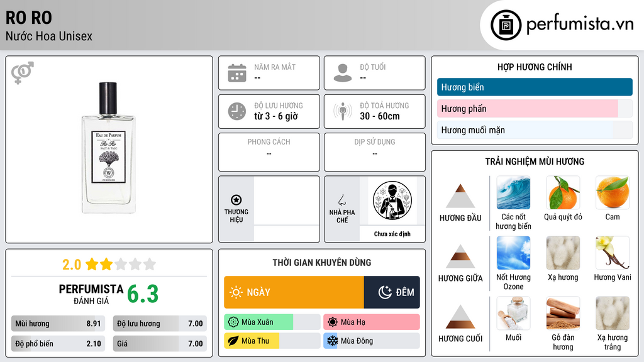Viewport: 644px width, 362px height.
Task: Click the star badge icon above Thương hiệu
Action: pyautogui.click(x=236, y=200)
